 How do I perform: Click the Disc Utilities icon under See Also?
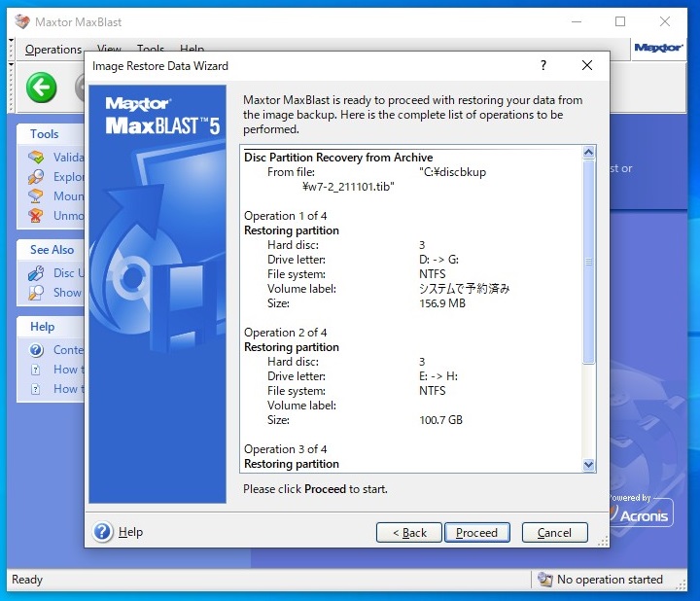[36, 273]
